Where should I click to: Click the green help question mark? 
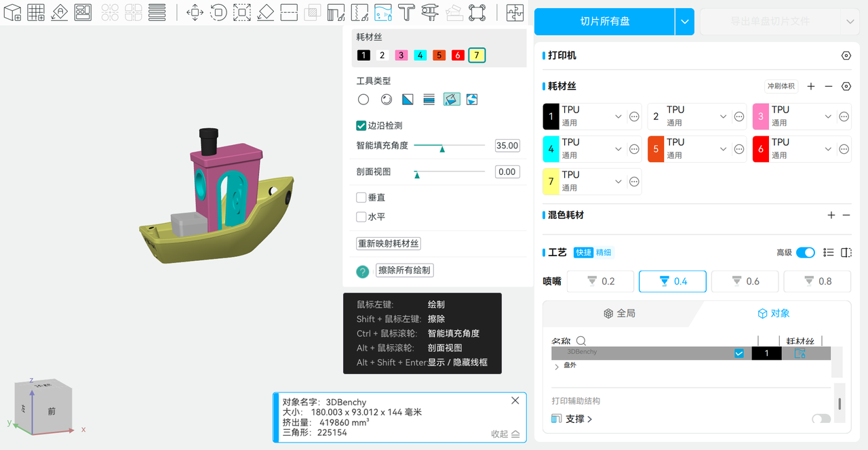363,271
